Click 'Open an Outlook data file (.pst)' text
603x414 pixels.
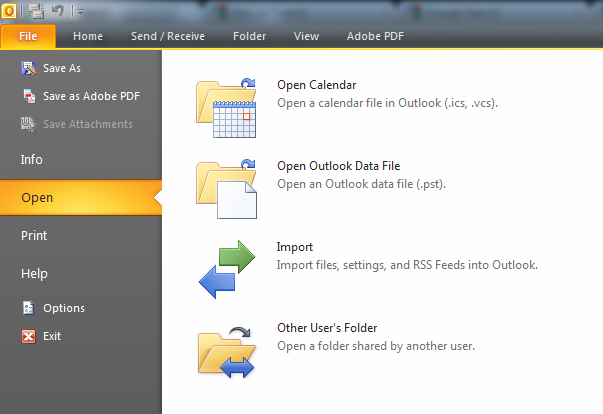click(361, 184)
